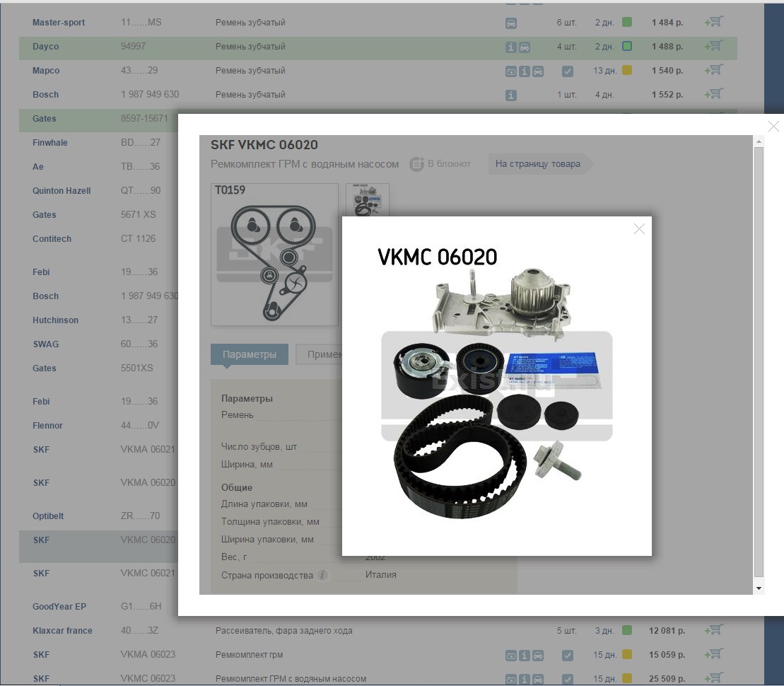Add SKF VKMC 06023 to cart
The image size is (784, 686).
[713, 678]
